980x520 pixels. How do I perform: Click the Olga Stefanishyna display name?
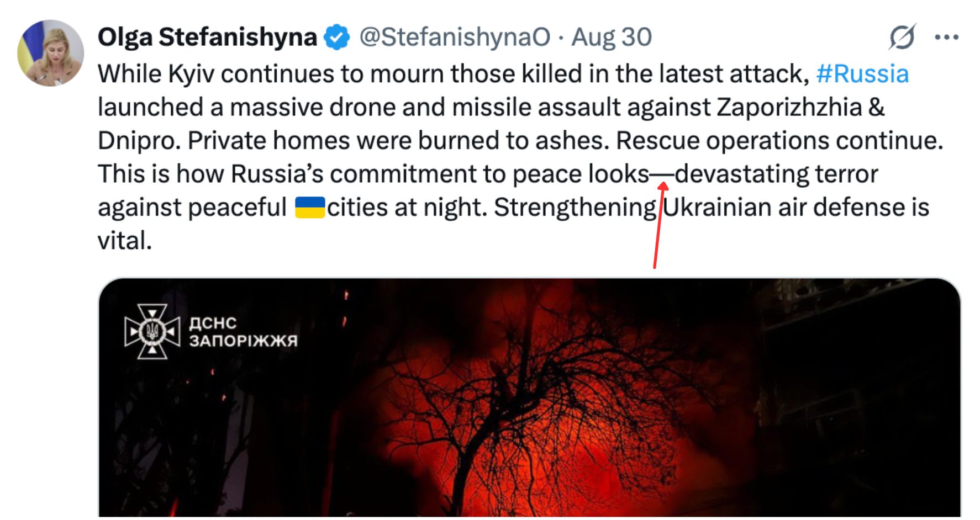[207, 38]
